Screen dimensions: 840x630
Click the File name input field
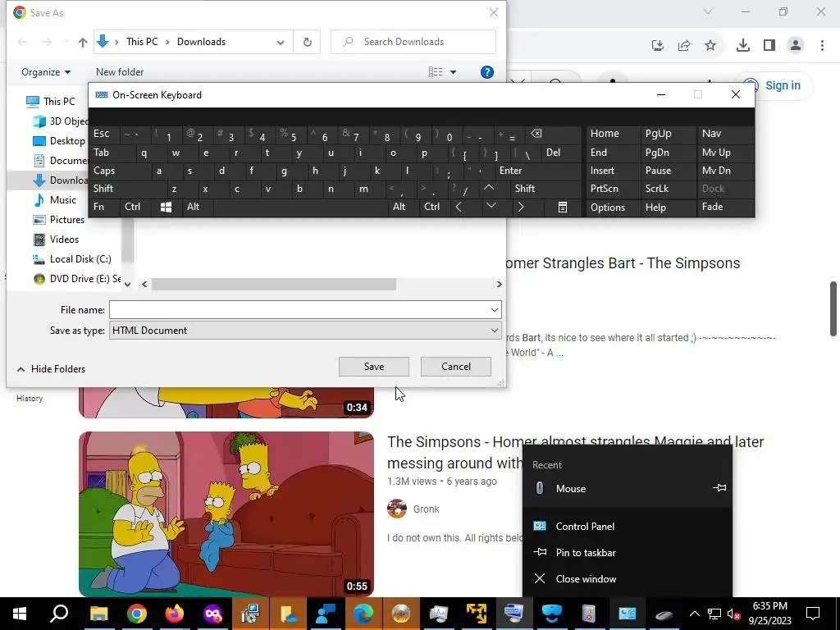tap(305, 309)
